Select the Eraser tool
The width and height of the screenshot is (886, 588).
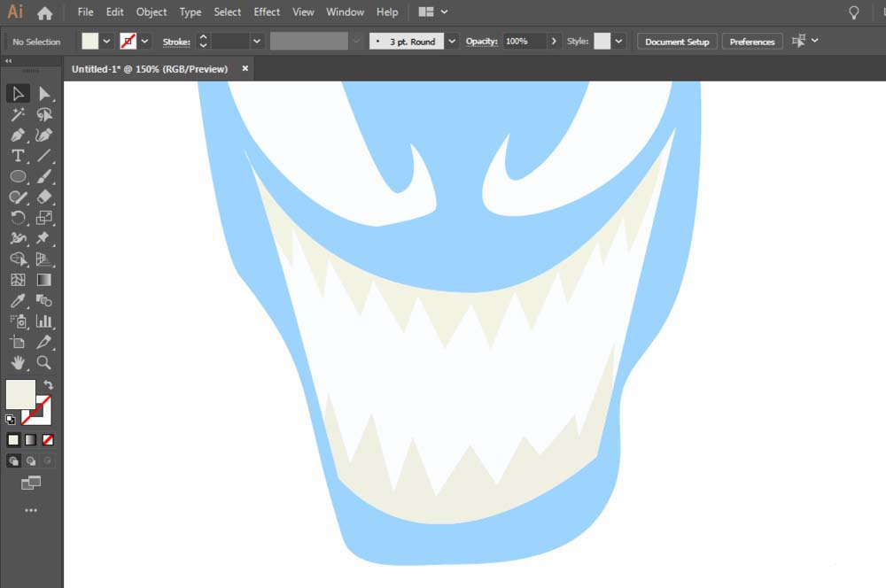point(44,197)
